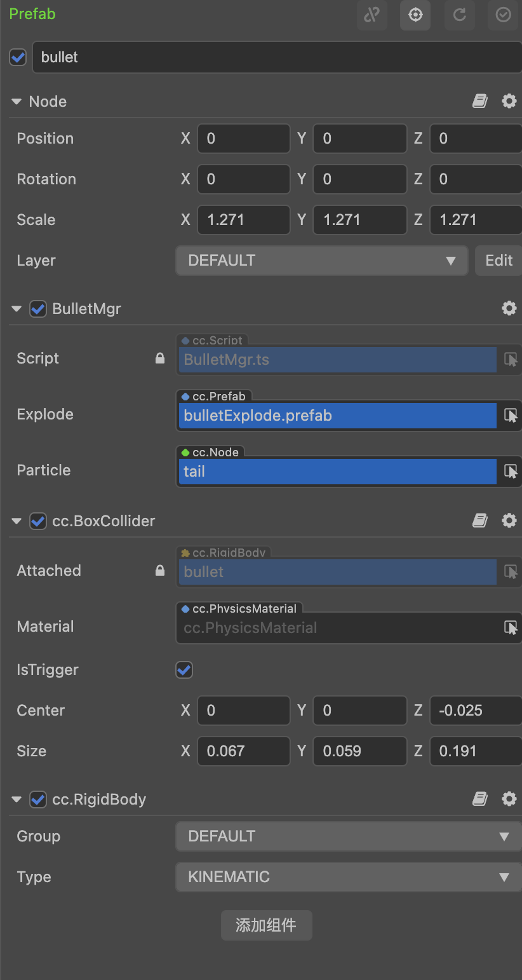This screenshot has height=980, width=522.
Task: Click the picker icon for Explode prefab
Action: 511,416
